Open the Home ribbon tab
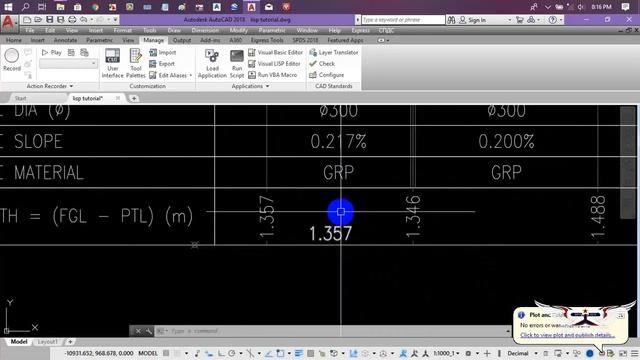 13,40
